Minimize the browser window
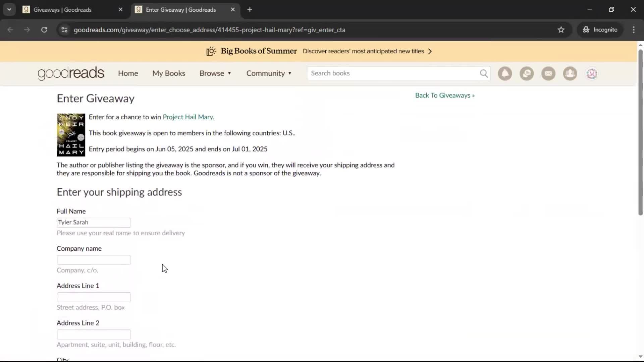 pyautogui.click(x=590, y=9)
